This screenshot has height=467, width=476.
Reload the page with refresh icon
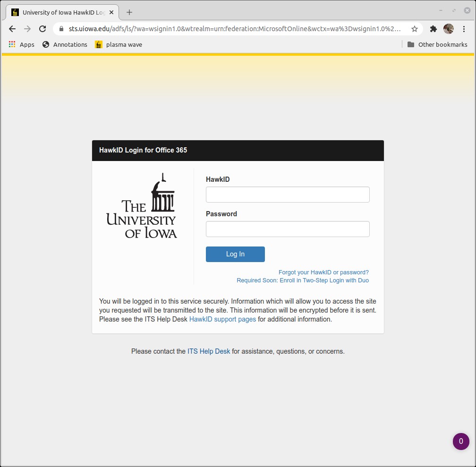42,29
